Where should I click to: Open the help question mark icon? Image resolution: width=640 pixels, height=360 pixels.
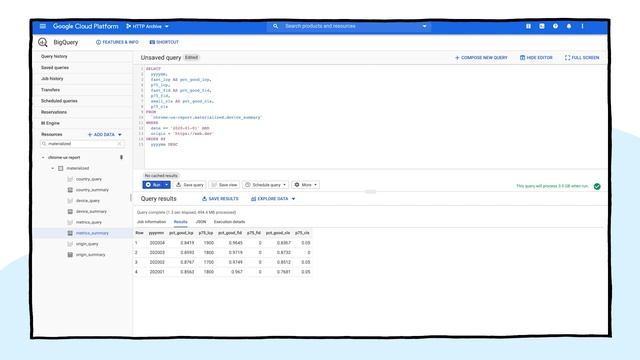pos(555,26)
